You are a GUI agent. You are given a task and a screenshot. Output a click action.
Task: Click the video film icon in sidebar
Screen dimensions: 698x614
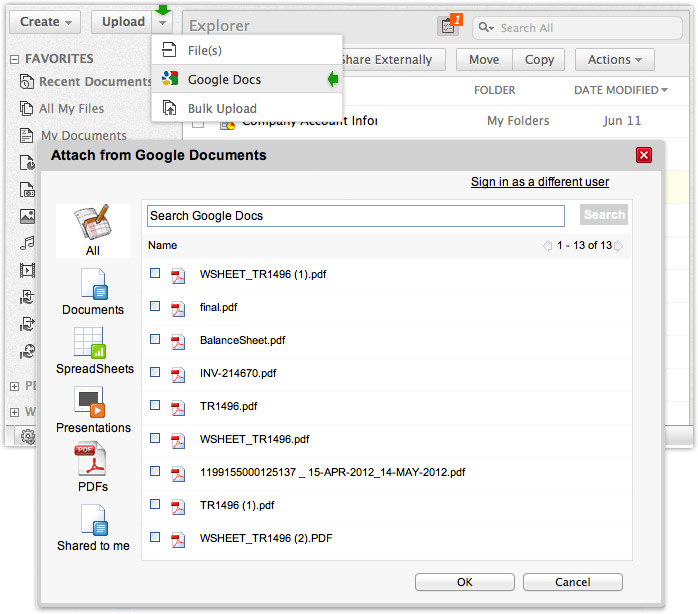point(27,270)
